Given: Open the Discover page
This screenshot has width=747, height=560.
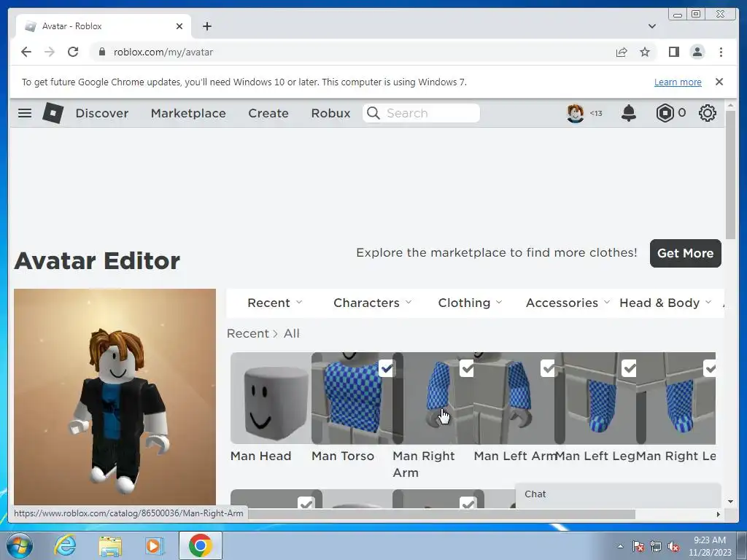Looking at the screenshot, I should [102, 113].
